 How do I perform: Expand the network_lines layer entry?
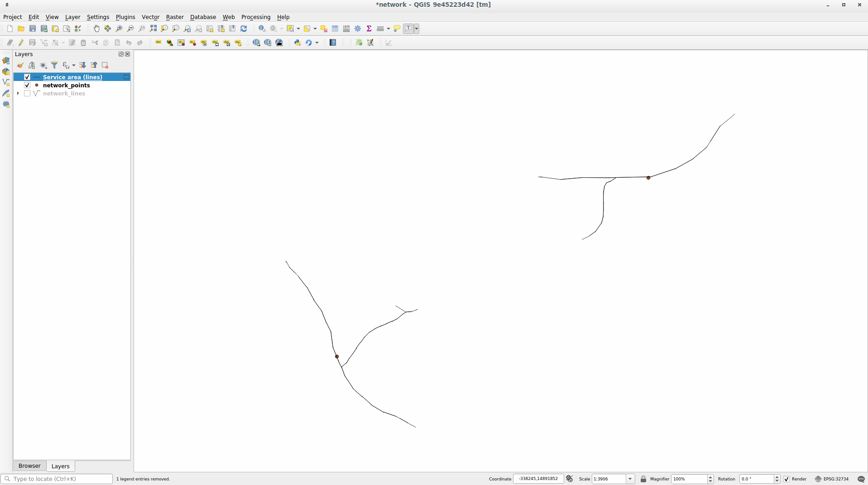coord(18,94)
